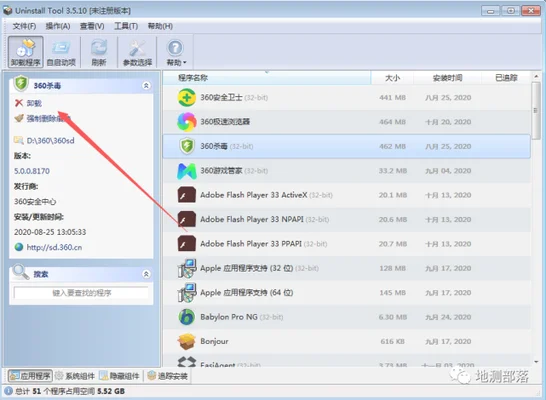This screenshot has height=400, width=546.
Task: Switch to the 系统组件 tab
Action: (75, 376)
